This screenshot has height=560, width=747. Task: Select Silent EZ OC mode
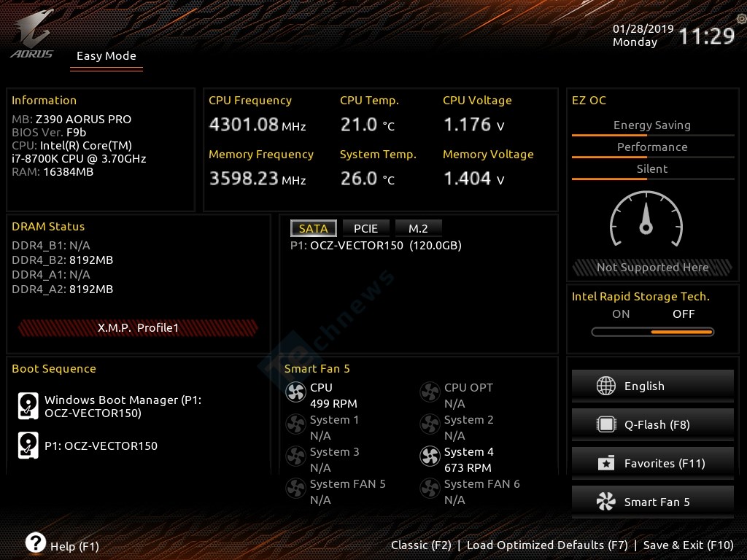(x=652, y=169)
